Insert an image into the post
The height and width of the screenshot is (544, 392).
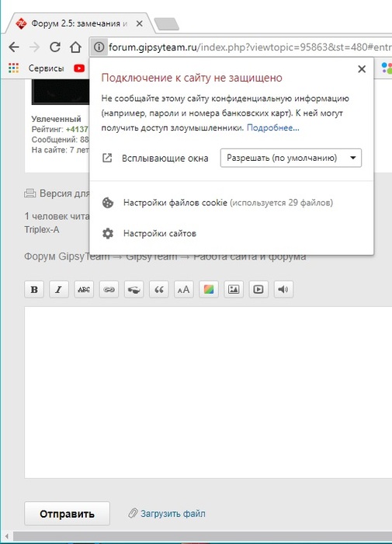tap(234, 289)
